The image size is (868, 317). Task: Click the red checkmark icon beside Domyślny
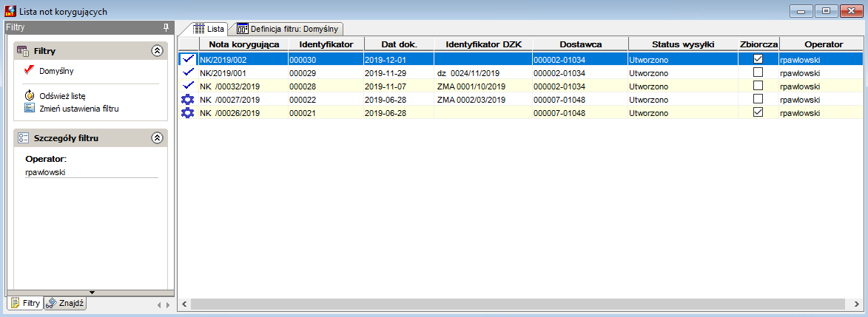coord(30,70)
